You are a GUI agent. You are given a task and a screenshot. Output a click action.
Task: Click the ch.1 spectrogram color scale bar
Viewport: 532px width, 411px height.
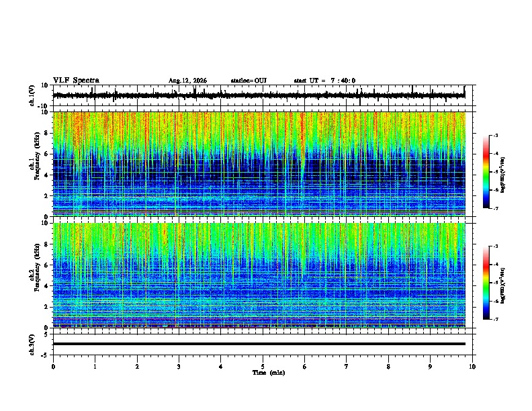486,172
